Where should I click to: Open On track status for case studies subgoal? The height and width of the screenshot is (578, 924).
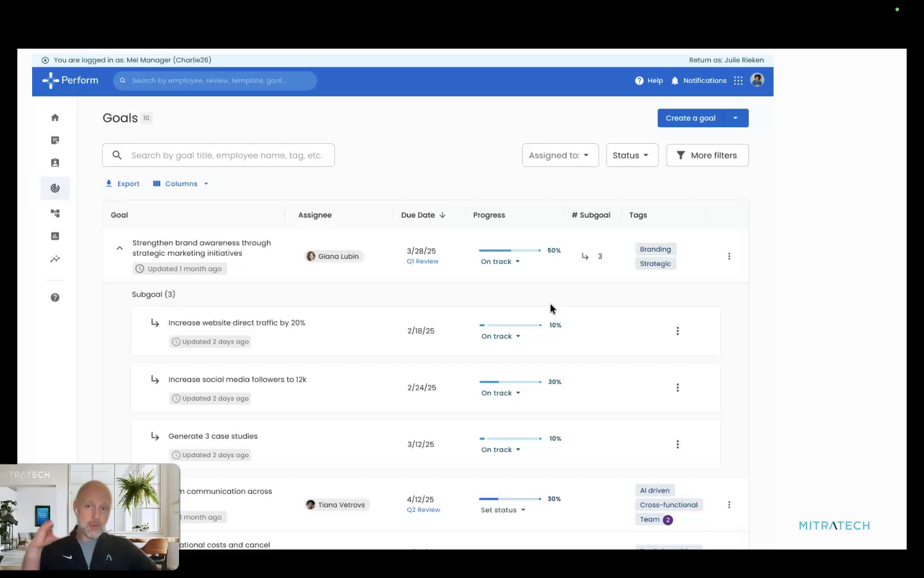point(501,450)
